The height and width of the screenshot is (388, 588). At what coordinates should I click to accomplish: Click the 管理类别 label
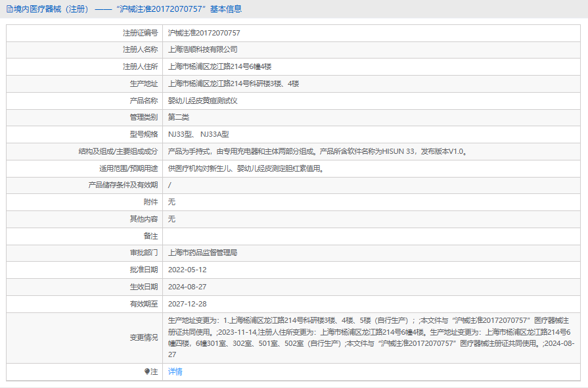144,117
